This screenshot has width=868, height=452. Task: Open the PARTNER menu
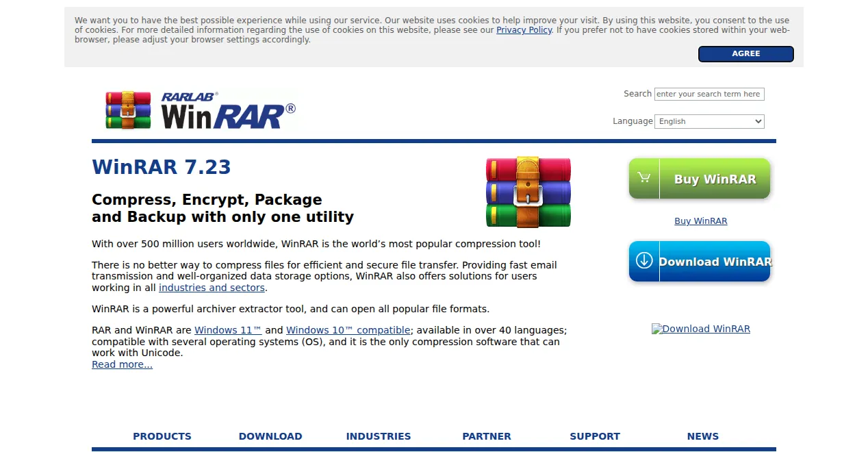pyautogui.click(x=487, y=436)
